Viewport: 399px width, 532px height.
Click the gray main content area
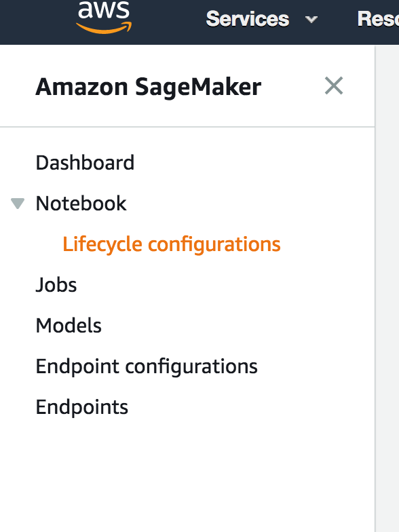387,288
